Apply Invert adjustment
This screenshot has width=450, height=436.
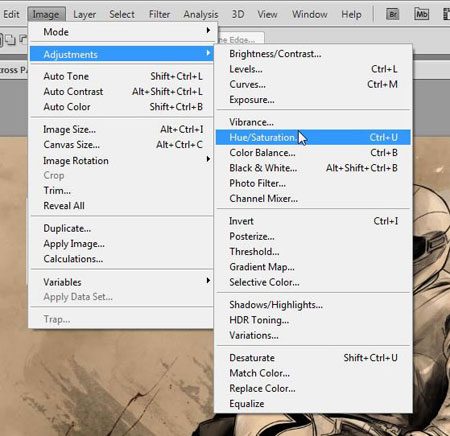click(313, 221)
